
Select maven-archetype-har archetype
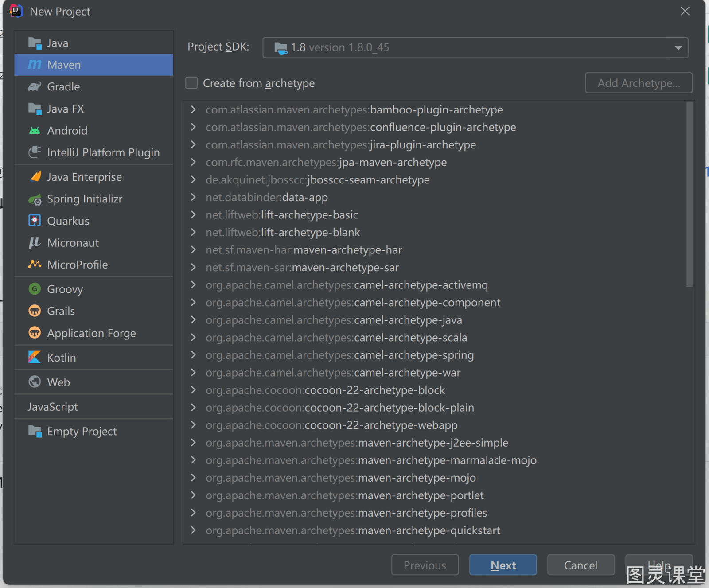click(x=304, y=250)
